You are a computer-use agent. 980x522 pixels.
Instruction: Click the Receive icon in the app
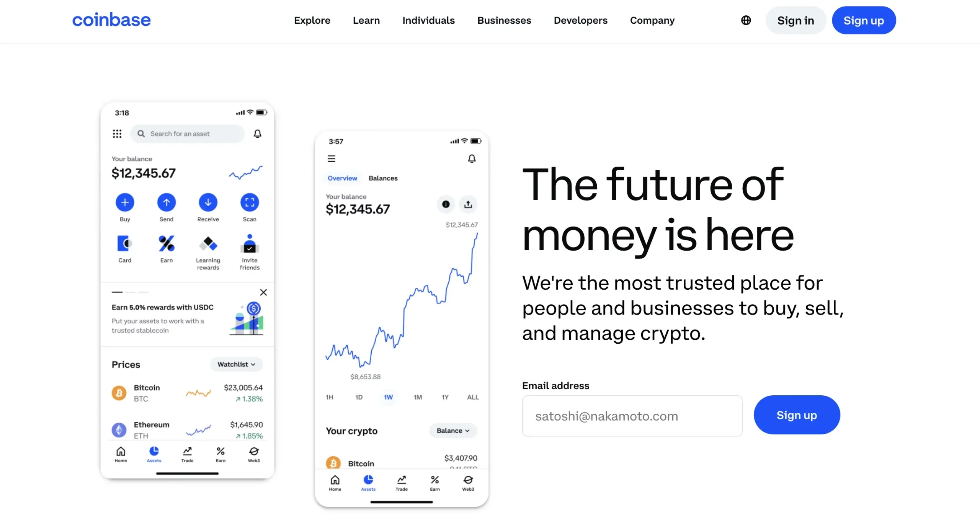point(207,203)
